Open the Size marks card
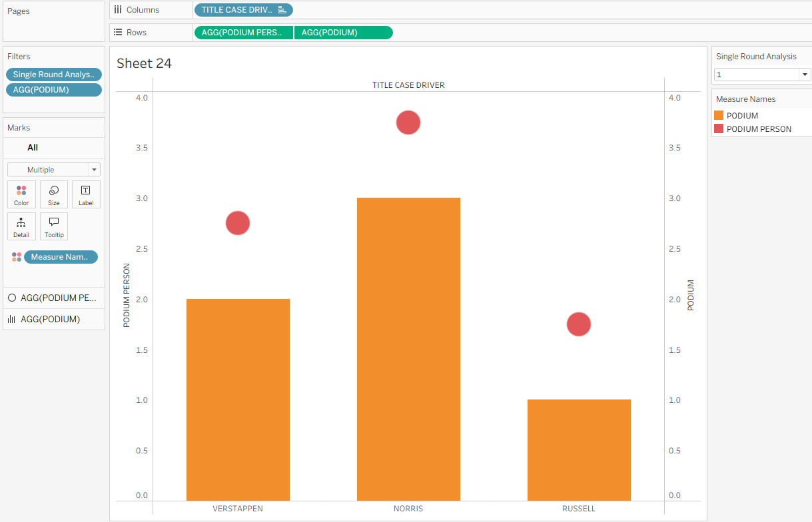This screenshot has height=522, width=812. pyautogui.click(x=54, y=194)
